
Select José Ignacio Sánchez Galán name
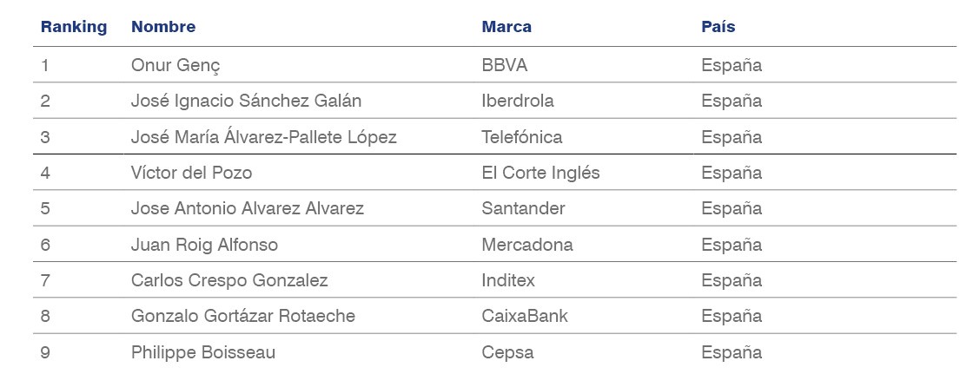click(246, 101)
